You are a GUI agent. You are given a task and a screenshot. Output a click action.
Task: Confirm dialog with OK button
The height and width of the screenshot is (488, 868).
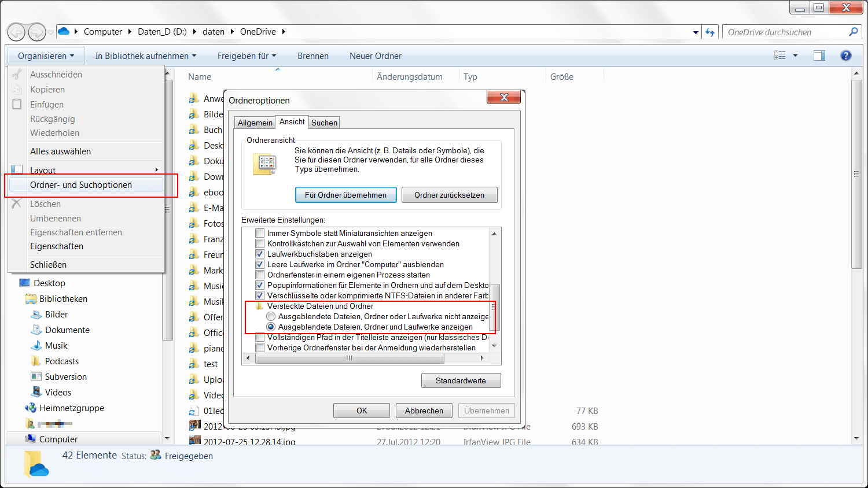[362, 411]
